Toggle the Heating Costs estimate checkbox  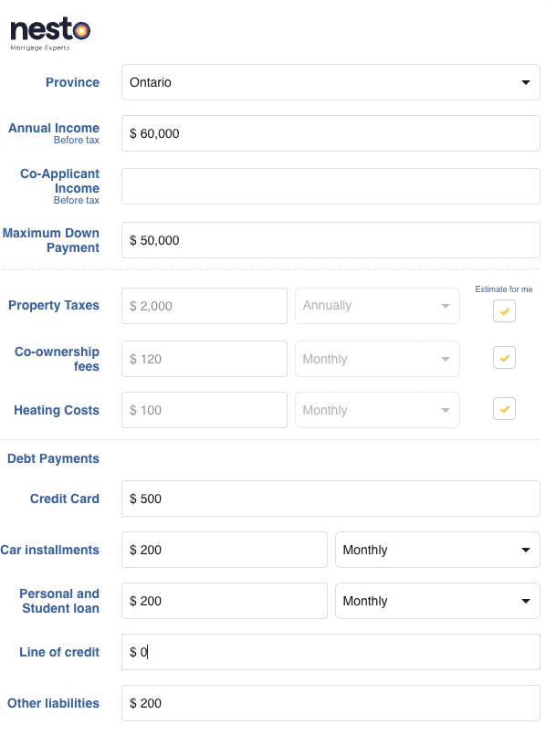(x=504, y=409)
